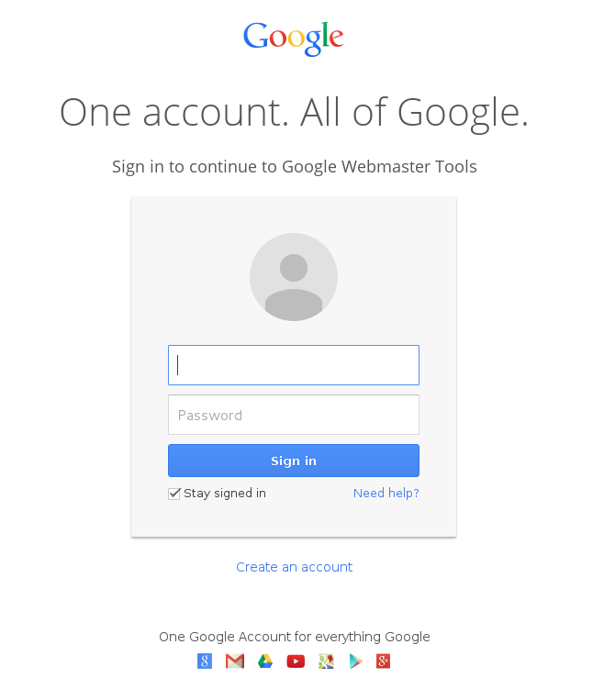Click the Google Maps icon
Viewport: 604px width, 700px height.
tap(325, 661)
